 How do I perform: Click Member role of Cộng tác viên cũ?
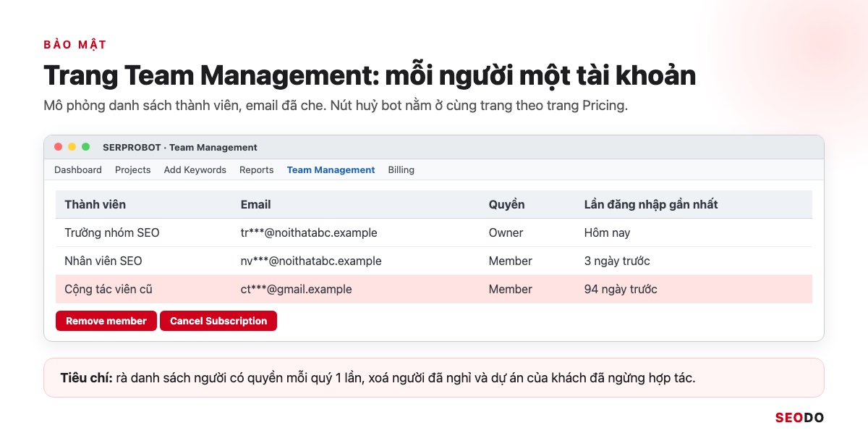tap(511, 289)
